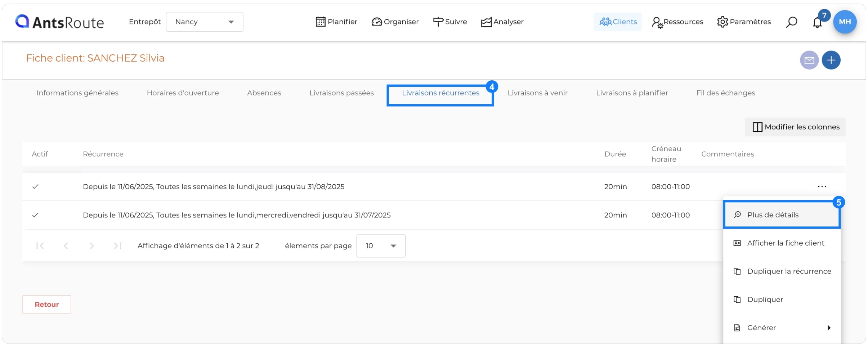Open the notifications bell
The width and height of the screenshot is (868, 346).
817,22
